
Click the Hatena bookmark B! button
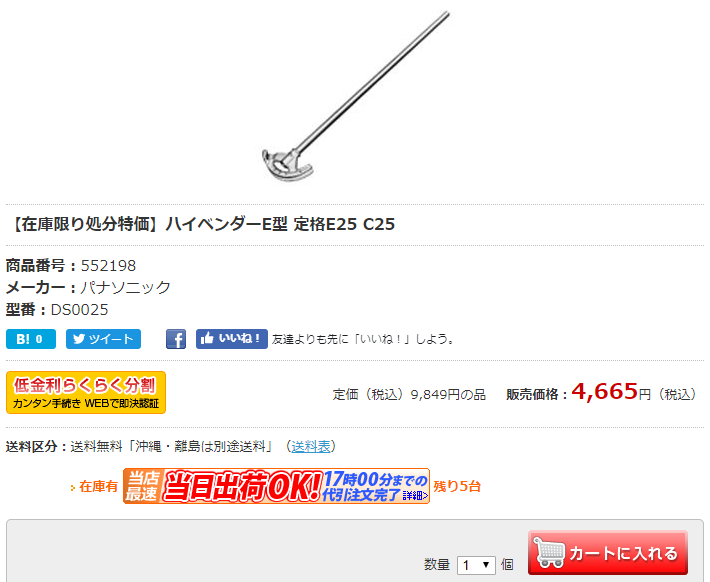click(31, 339)
